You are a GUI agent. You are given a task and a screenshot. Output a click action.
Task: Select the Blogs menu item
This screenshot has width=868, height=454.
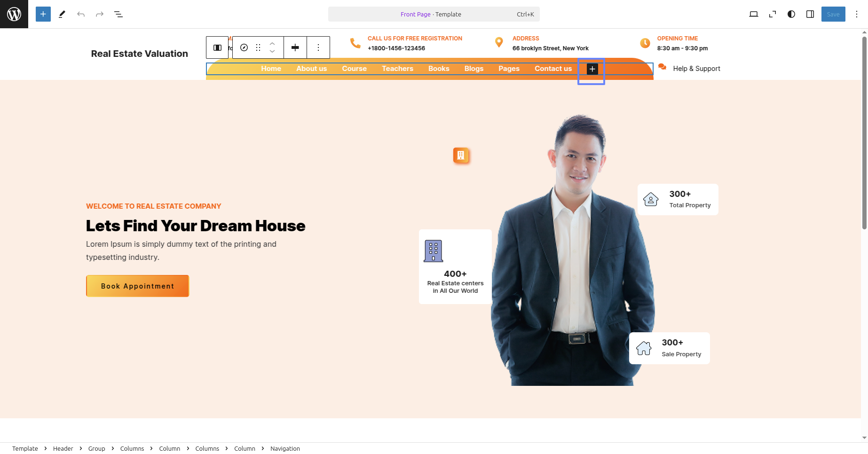tap(474, 69)
